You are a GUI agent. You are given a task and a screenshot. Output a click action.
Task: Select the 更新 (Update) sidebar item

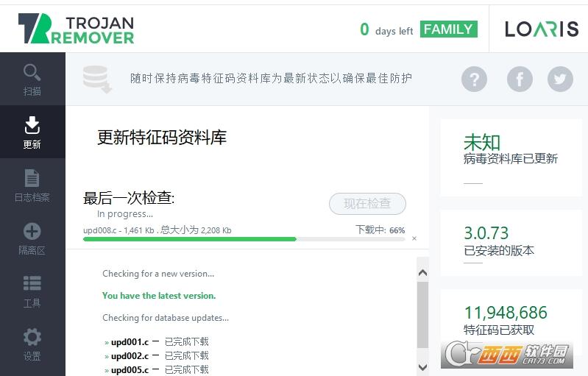(x=32, y=132)
